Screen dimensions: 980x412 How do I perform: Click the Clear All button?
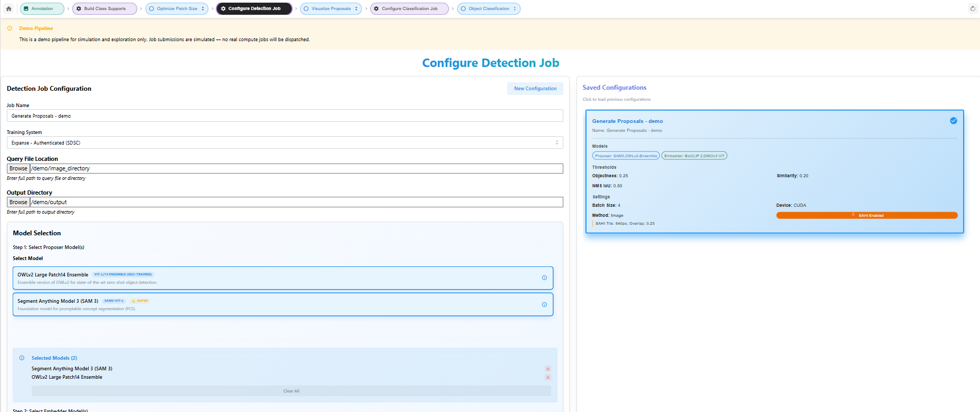[291, 391]
